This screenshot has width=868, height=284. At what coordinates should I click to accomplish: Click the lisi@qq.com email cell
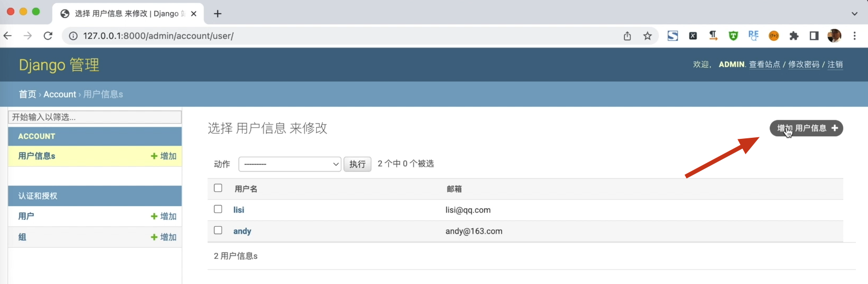468,210
